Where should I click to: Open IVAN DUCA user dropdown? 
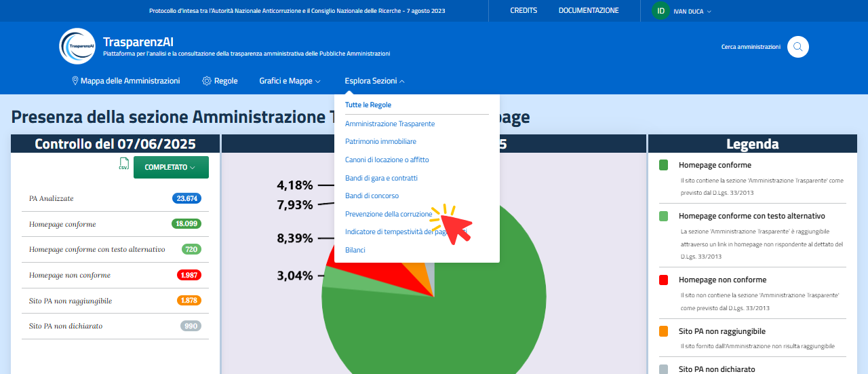[692, 12]
